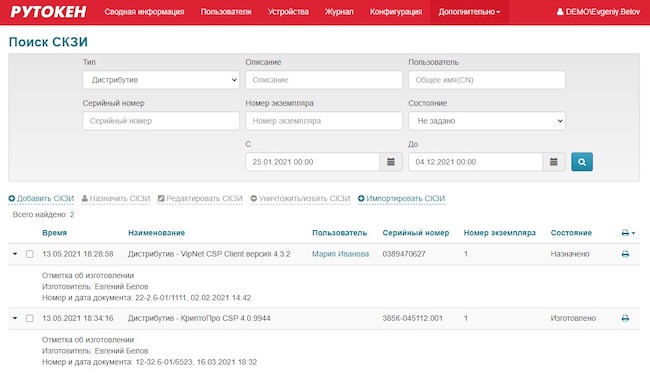650x389 pixels.
Task: Click the Серийный номер input field
Action: (161, 121)
